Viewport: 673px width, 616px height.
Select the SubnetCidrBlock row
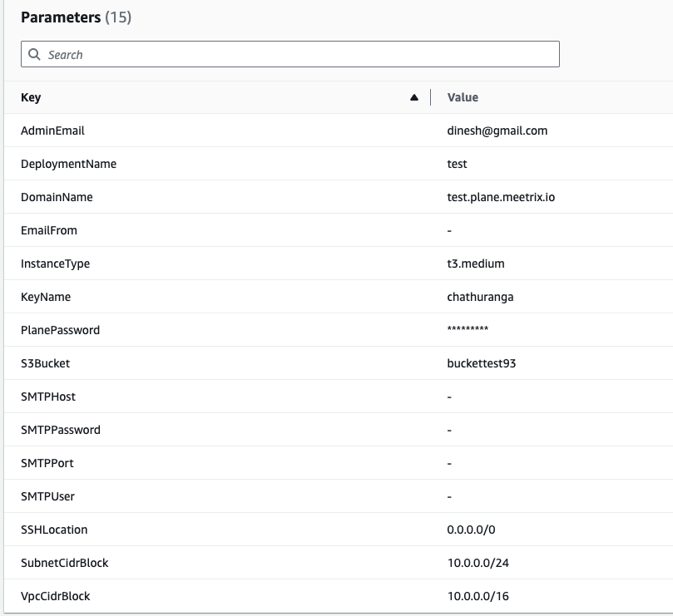click(63, 563)
